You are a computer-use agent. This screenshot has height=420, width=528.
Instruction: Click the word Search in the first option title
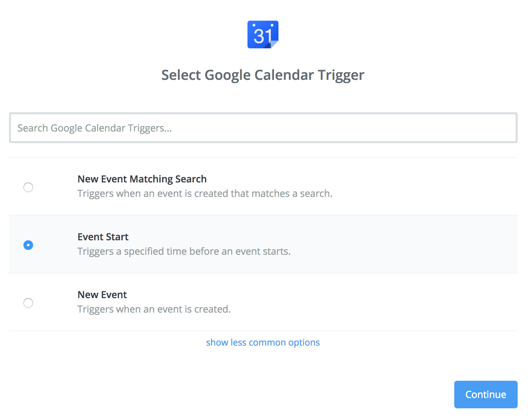pyautogui.click(x=191, y=179)
